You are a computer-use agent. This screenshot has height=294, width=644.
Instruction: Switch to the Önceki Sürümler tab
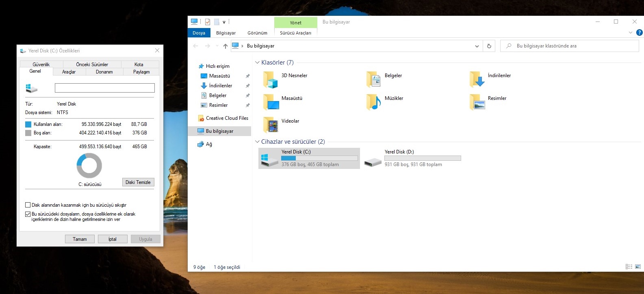[92, 64]
